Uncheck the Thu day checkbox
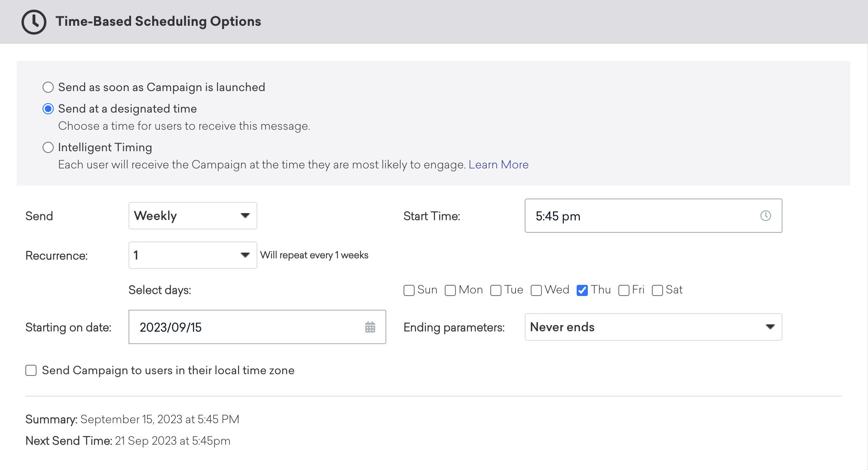 coord(582,290)
